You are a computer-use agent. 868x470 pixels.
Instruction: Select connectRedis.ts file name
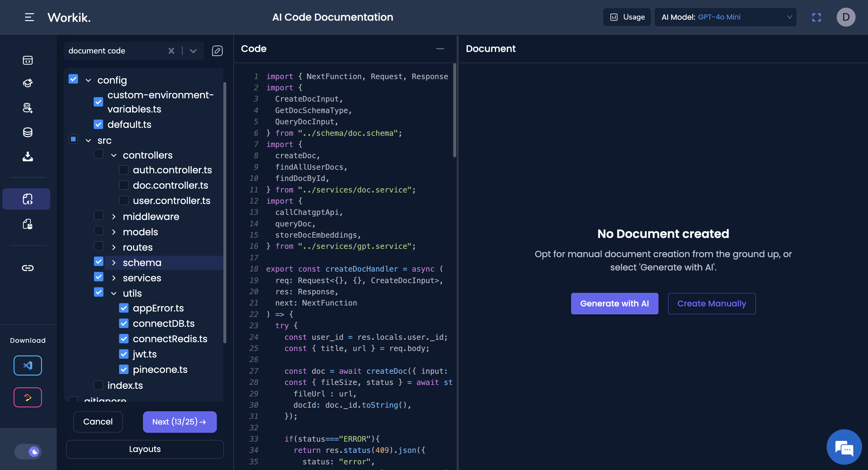(x=170, y=339)
